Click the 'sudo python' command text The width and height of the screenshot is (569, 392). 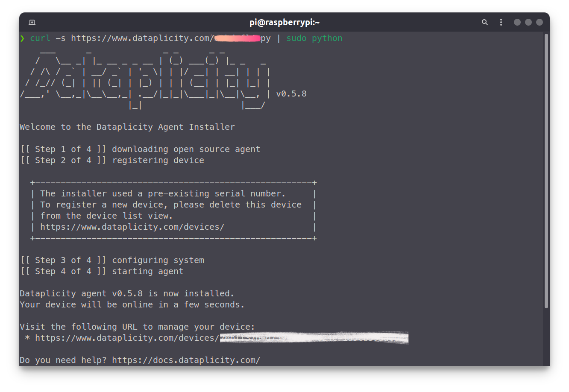[314, 38]
